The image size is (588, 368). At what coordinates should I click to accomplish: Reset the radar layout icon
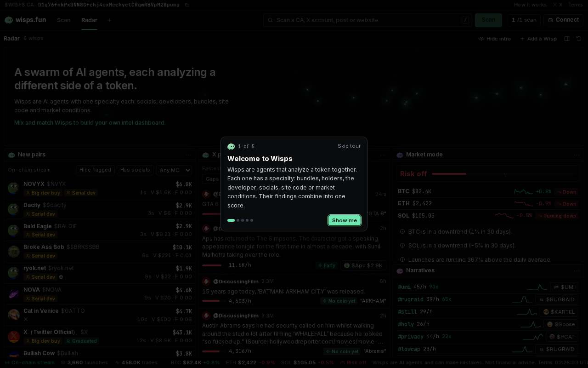579,39
